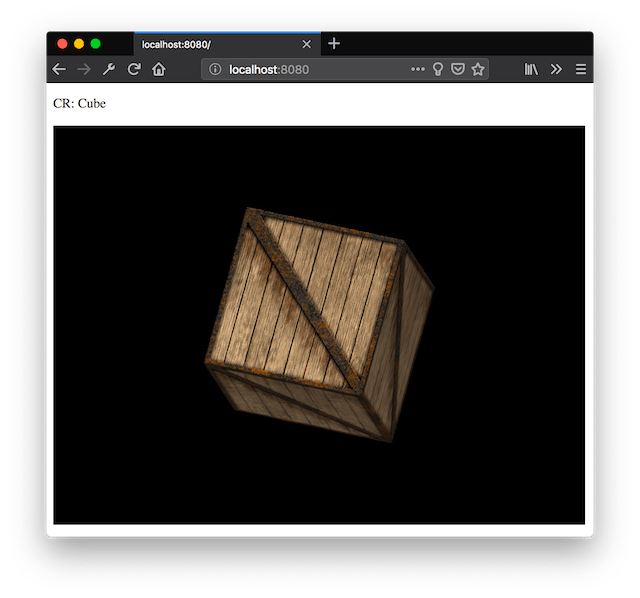Open the Firefox hamburger menu
Viewport: 640px width, 598px height.
580,69
